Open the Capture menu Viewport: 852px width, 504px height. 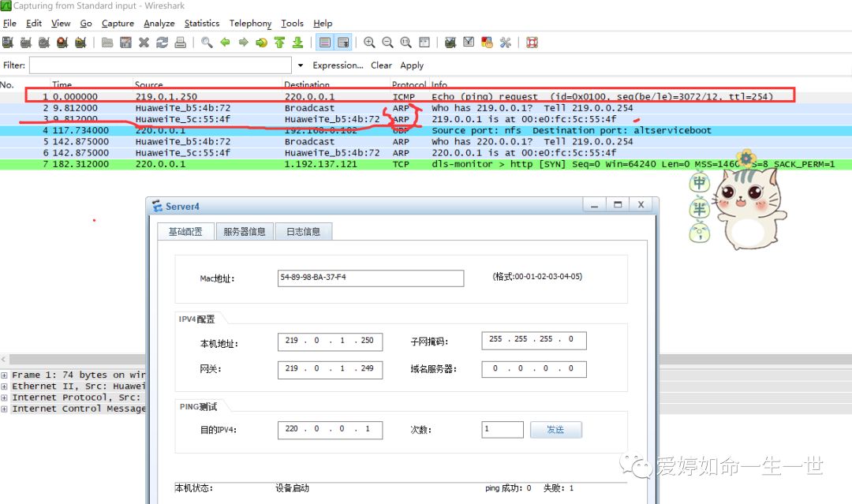click(118, 24)
